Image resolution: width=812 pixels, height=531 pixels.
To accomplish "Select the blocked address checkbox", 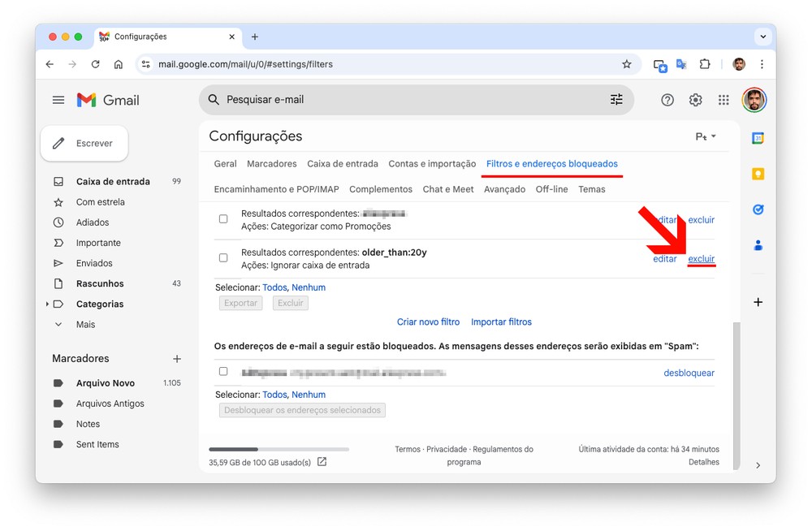I will point(223,372).
